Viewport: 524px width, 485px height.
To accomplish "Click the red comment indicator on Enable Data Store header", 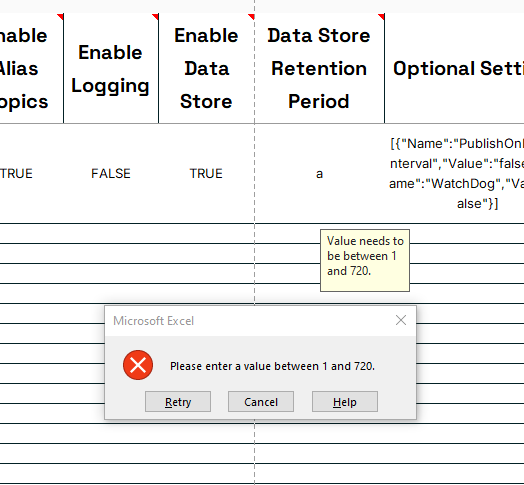I will point(251,17).
